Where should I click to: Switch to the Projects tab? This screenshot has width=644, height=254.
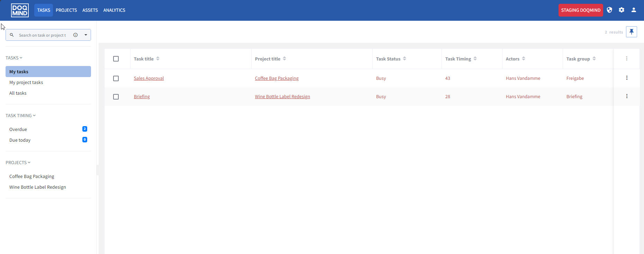[x=66, y=10]
